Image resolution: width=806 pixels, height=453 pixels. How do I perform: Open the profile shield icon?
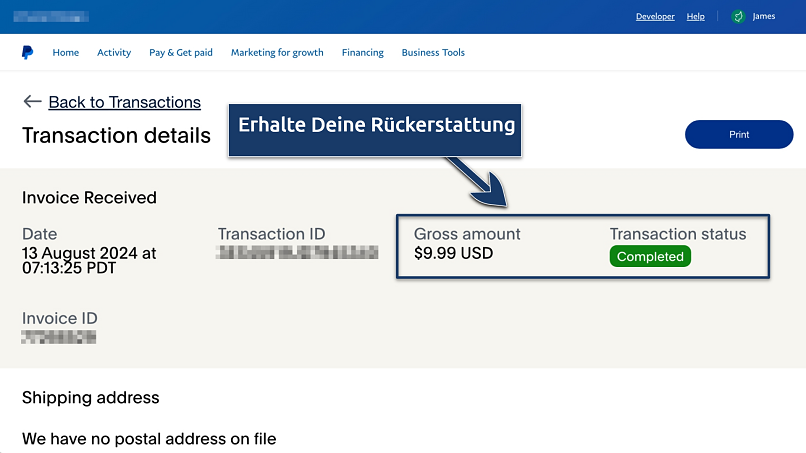pyautogui.click(x=738, y=17)
